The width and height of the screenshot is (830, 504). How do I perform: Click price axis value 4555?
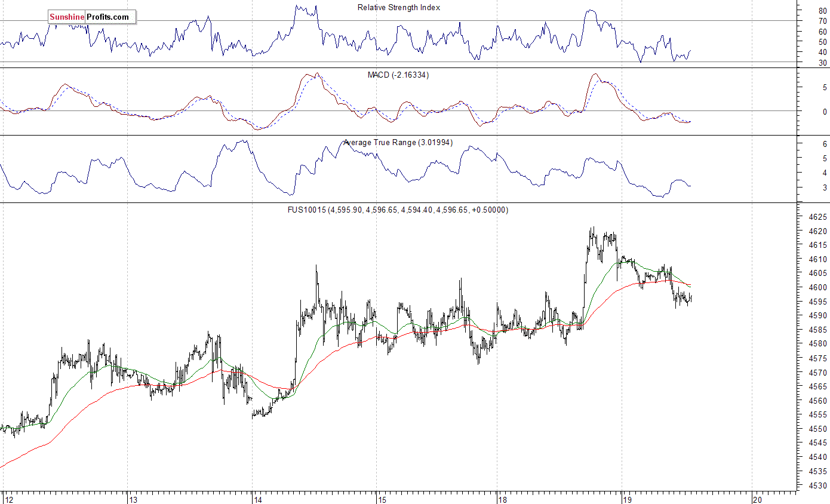pos(817,414)
